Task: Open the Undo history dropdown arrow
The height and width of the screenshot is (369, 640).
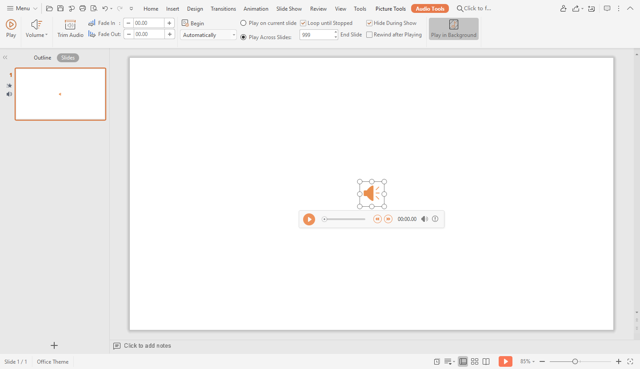Action: pos(111,9)
